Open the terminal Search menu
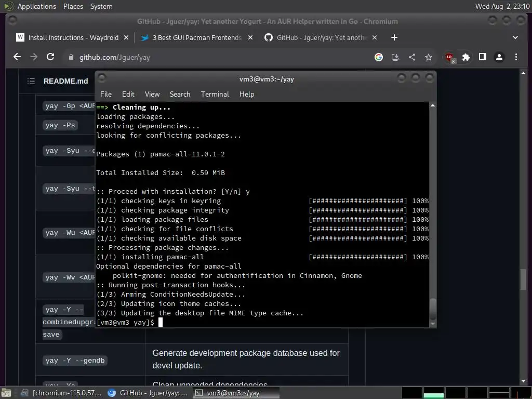The height and width of the screenshot is (399, 532). point(180,95)
